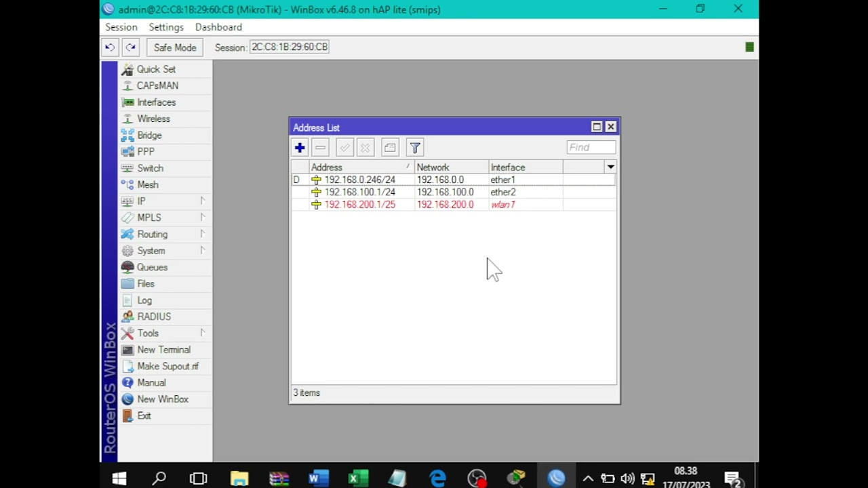
Task: Open the filter funnel in Address List
Action: pyautogui.click(x=415, y=148)
